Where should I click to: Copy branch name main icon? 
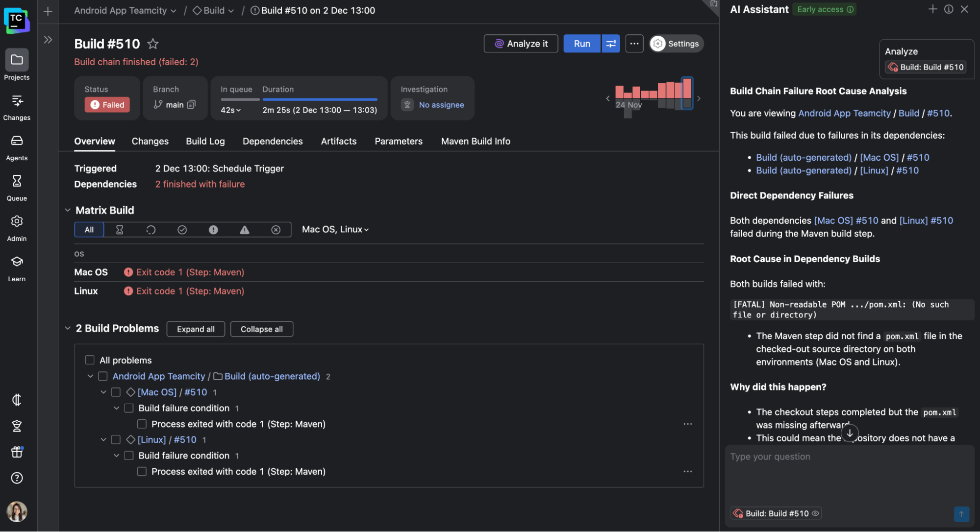point(192,105)
